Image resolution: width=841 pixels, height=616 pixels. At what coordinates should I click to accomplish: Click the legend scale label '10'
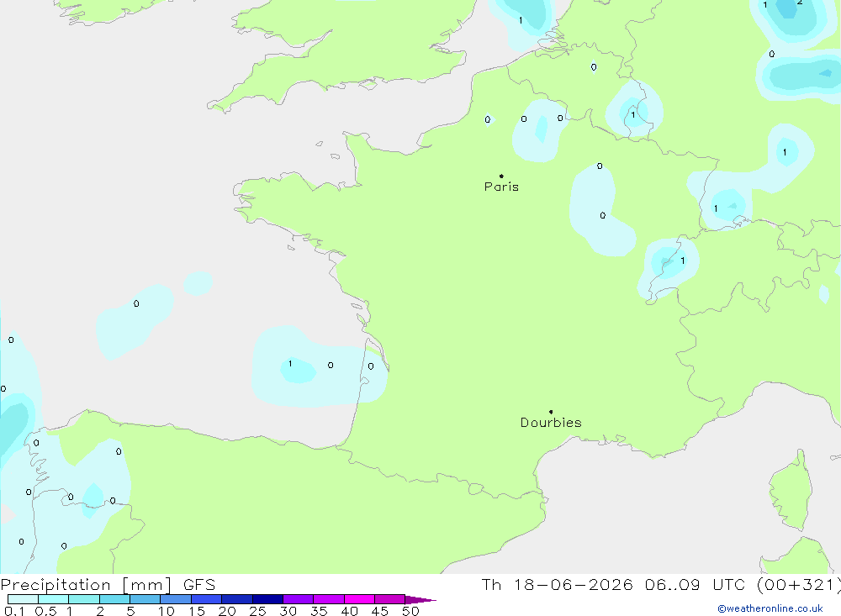tap(167, 611)
